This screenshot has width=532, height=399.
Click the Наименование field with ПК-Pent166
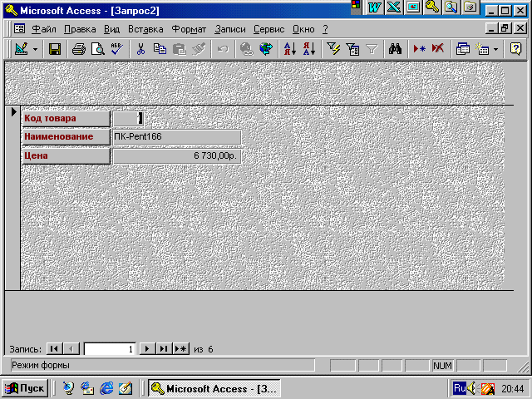[177, 137]
